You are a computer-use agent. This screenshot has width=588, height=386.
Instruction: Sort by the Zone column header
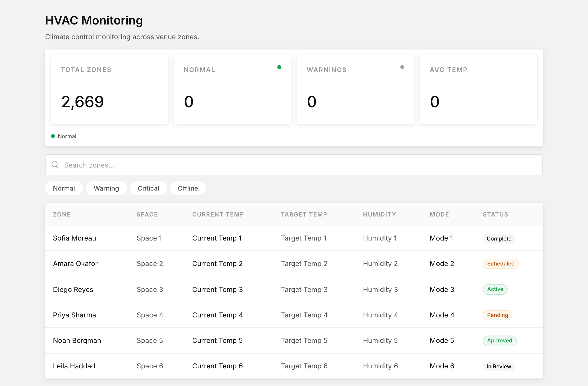pyautogui.click(x=62, y=214)
